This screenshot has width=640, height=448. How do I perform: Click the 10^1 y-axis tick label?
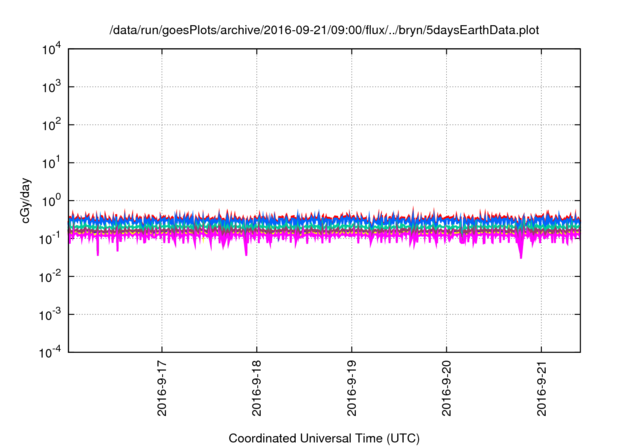(50, 162)
